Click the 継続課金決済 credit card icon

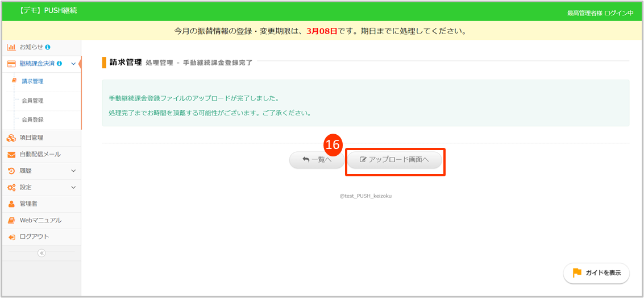pyautogui.click(x=11, y=64)
